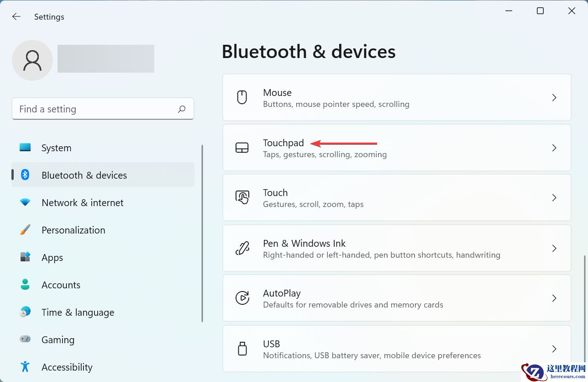The height and width of the screenshot is (382, 588).
Task: Open Time & language section
Action: coord(78,313)
